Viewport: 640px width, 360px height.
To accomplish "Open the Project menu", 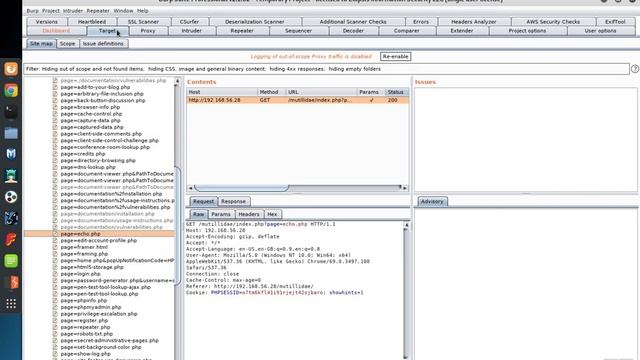I will coord(51,11).
